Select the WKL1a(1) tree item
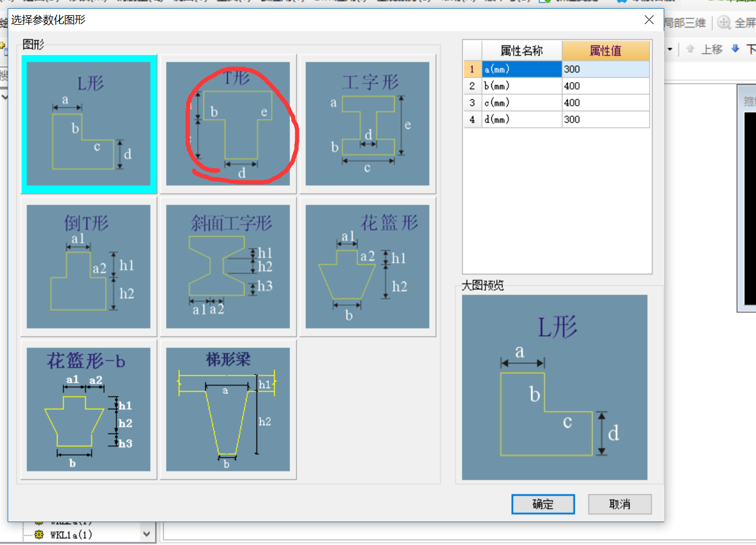 (71, 534)
